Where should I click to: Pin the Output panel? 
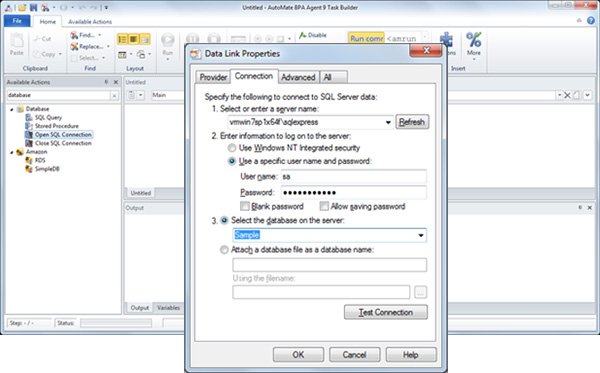[580, 207]
